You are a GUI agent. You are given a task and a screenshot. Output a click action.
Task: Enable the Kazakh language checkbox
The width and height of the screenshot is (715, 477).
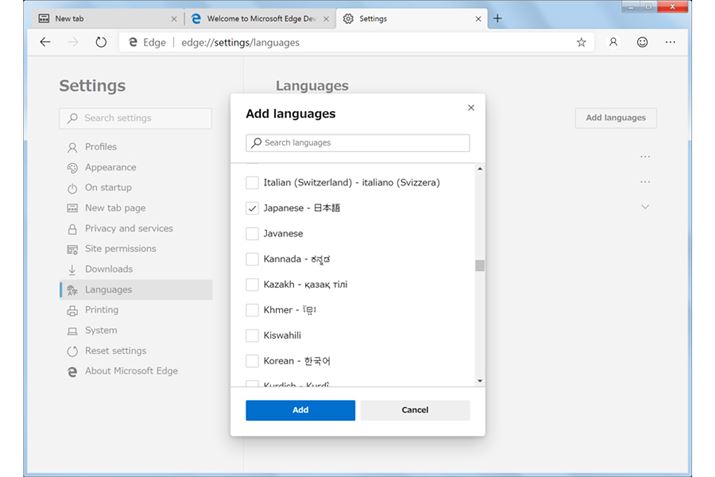(x=252, y=285)
